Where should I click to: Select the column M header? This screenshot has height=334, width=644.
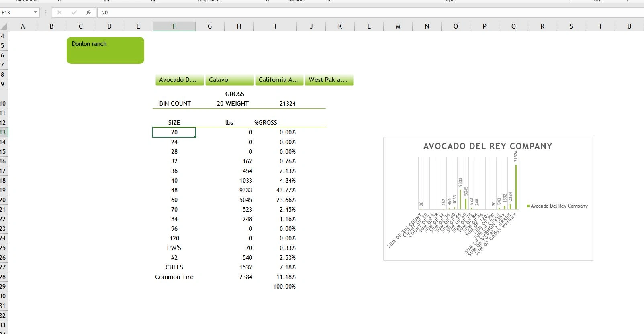pyautogui.click(x=398, y=26)
